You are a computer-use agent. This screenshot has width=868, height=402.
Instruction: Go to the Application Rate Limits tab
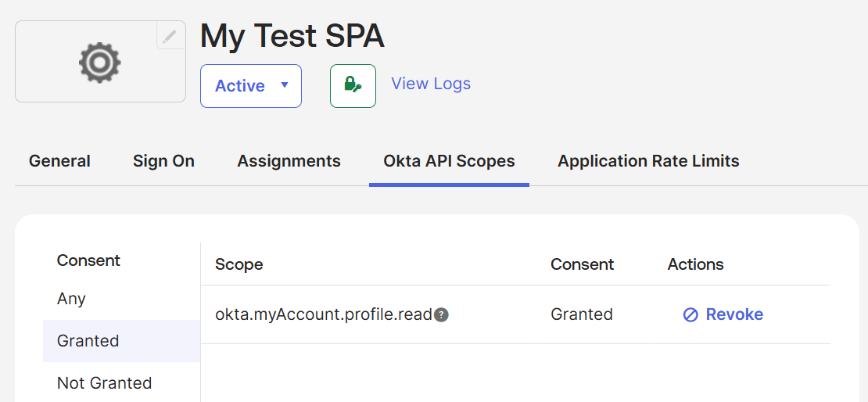(648, 161)
